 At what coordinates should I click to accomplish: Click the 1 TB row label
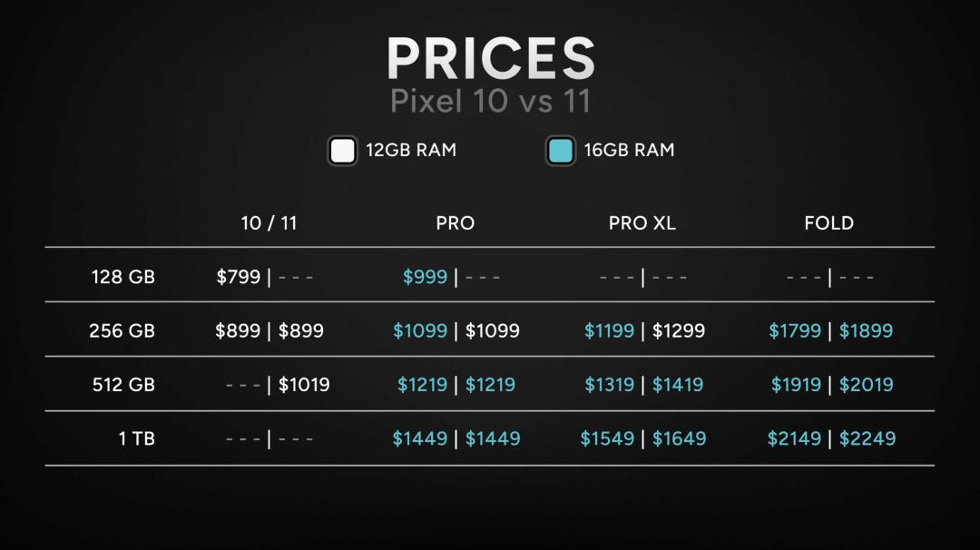pos(136,438)
